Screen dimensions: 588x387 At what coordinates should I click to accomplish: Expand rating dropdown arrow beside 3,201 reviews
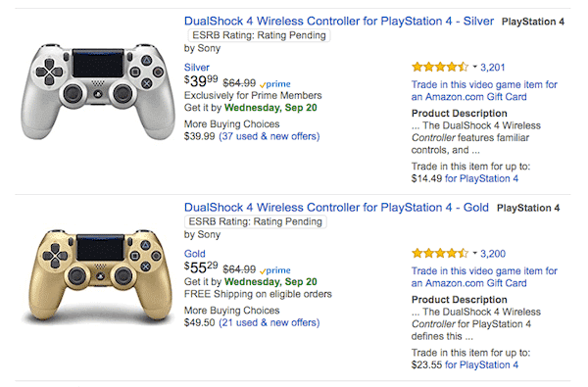[474, 68]
